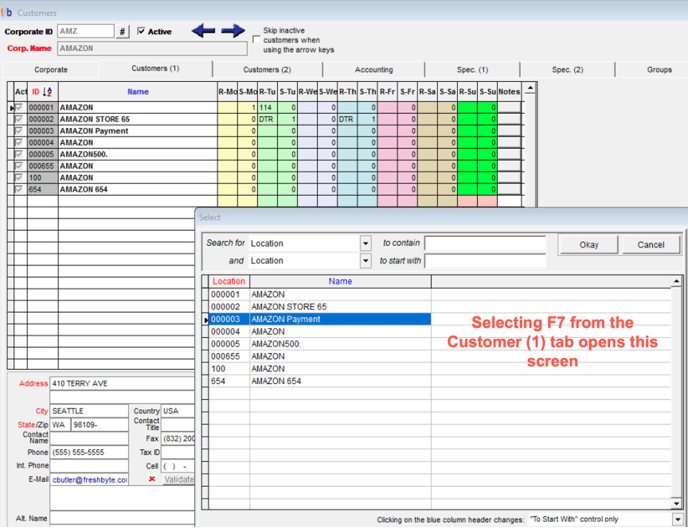The image size is (688, 528).
Task: Select 'AMAZON 654' row in Select dialog
Action: click(x=320, y=381)
